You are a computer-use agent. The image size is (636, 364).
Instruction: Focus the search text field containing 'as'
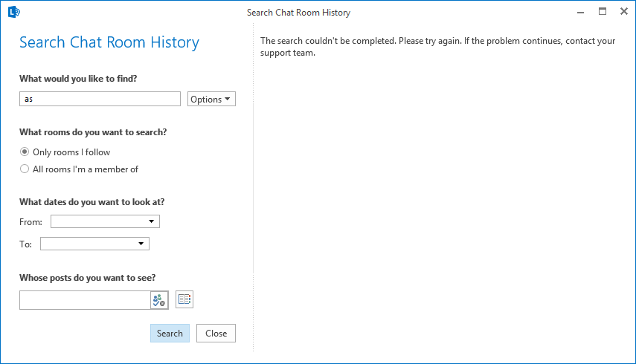(x=100, y=99)
